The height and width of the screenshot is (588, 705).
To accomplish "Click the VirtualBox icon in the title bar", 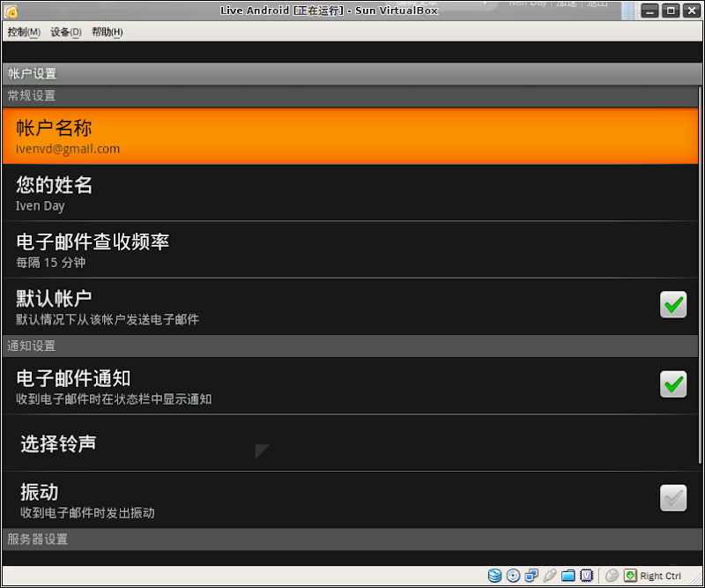I will pyautogui.click(x=11, y=11).
